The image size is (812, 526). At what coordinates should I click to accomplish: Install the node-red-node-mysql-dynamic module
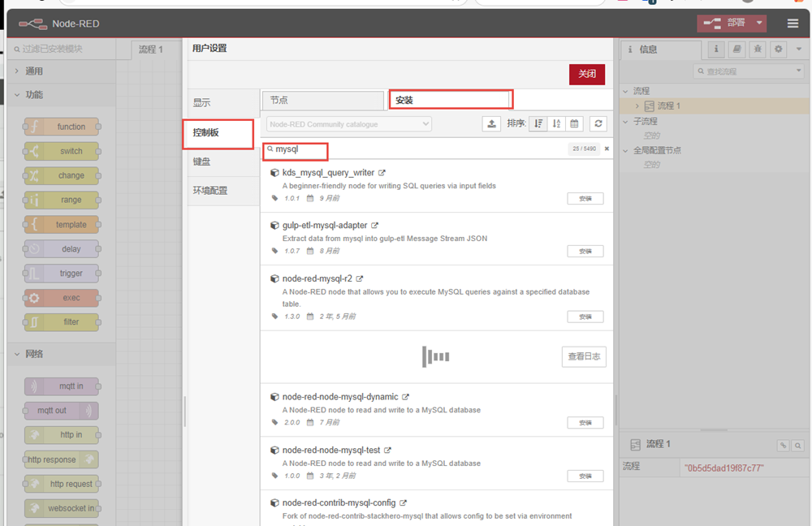[x=585, y=423]
